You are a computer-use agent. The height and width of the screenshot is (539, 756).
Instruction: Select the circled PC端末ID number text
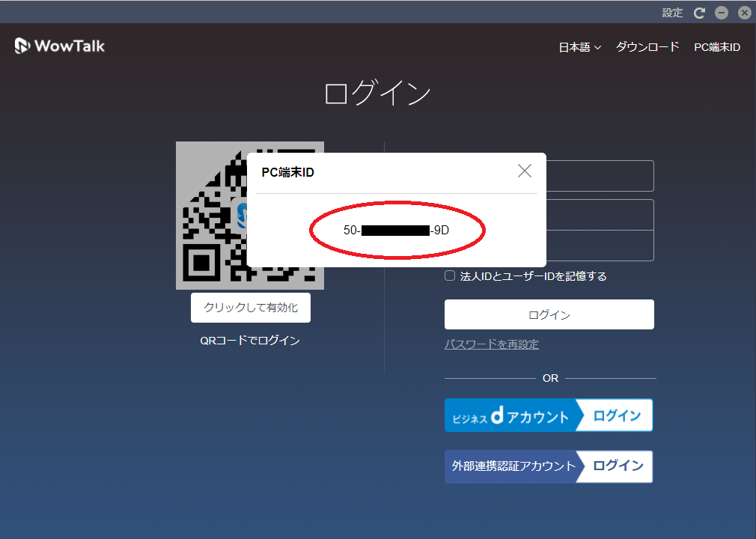pos(397,231)
